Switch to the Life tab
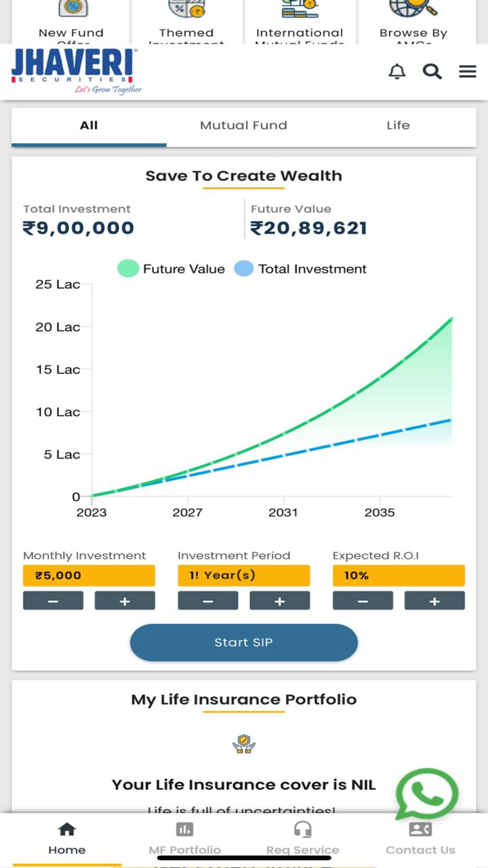The height and width of the screenshot is (868, 488). coord(398,125)
